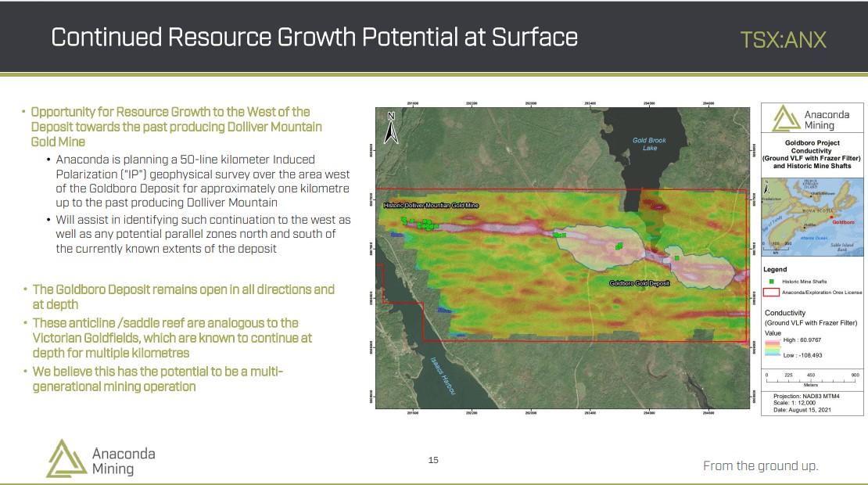
Task: Click the conductivity color ramp in the legend
Action: click(773, 347)
